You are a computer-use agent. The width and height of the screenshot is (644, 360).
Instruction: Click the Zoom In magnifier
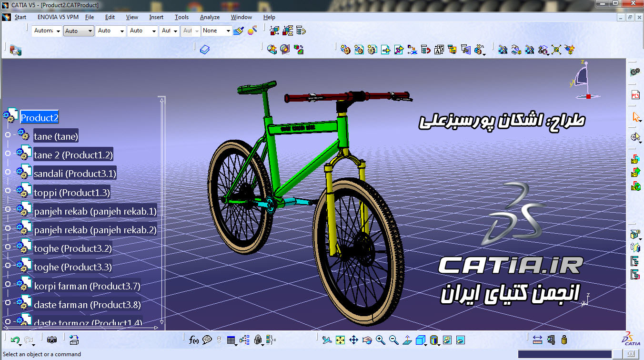click(380, 339)
